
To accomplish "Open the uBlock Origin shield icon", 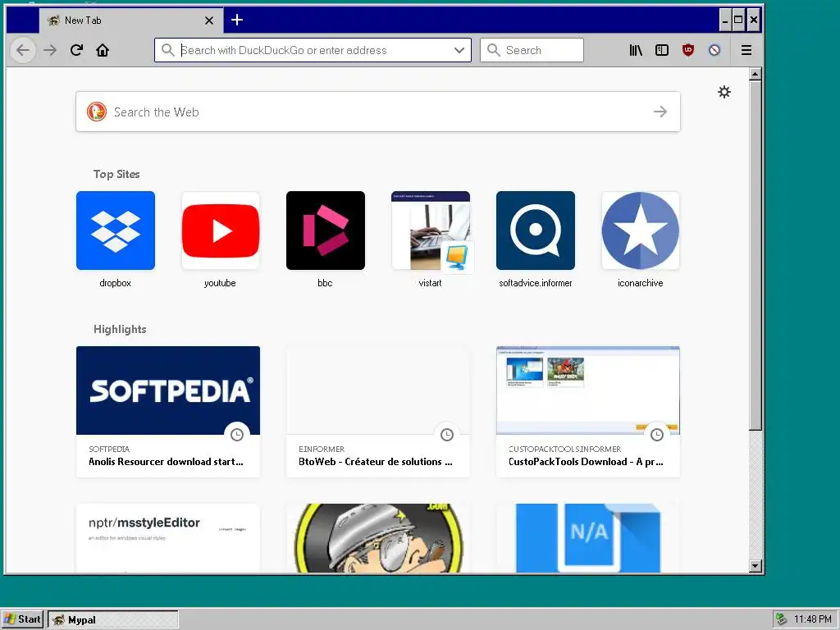I will 688,50.
